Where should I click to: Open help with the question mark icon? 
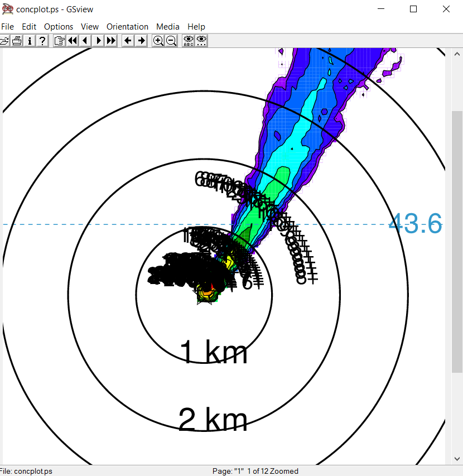point(42,41)
